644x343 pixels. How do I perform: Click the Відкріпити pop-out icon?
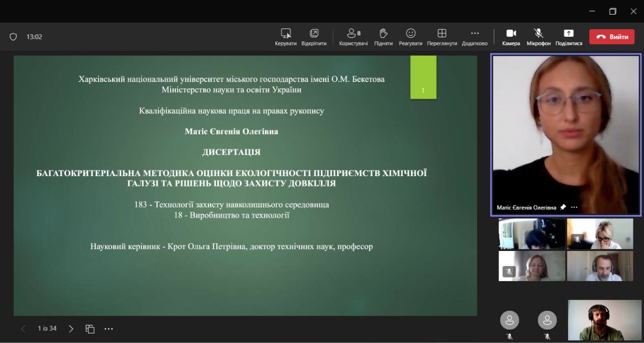tap(314, 34)
